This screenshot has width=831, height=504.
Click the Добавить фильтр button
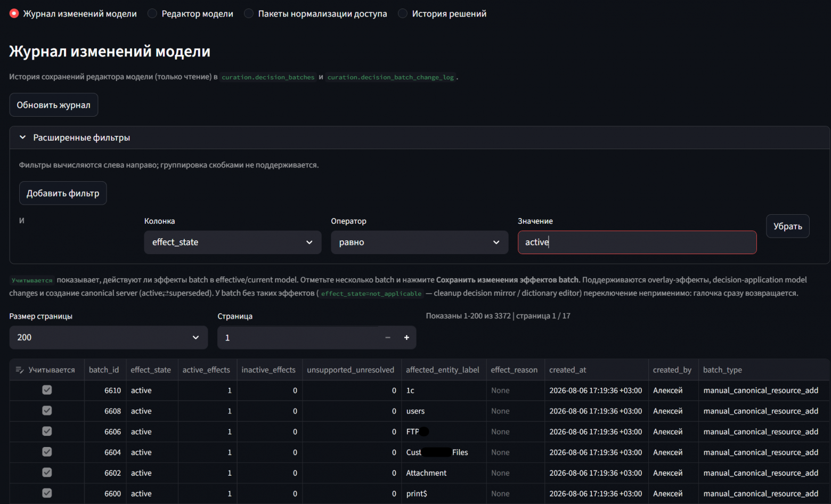pos(63,193)
